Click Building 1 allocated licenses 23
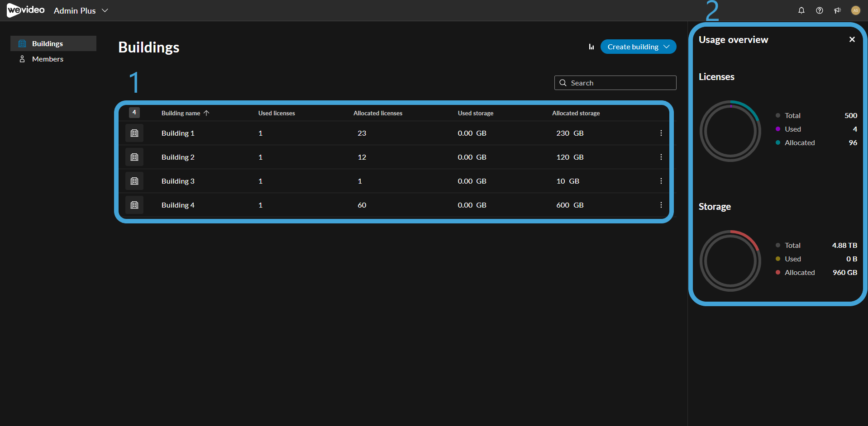Image resolution: width=868 pixels, height=426 pixels. (x=362, y=133)
